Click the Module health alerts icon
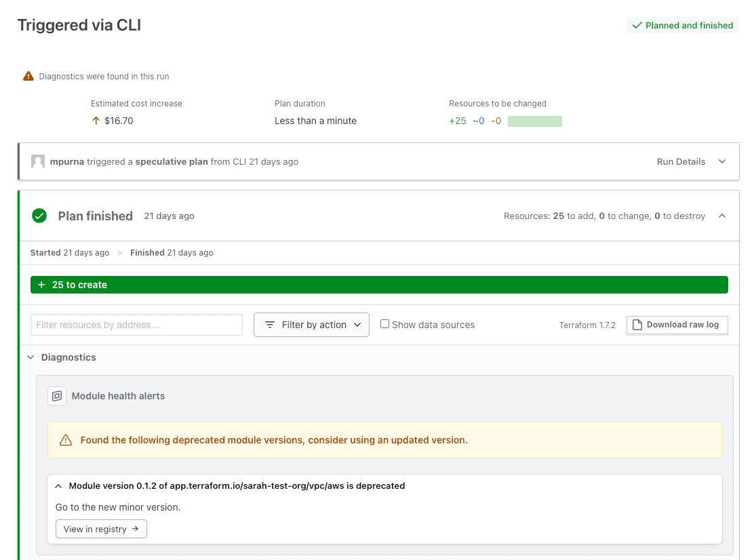This screenshot has width=754, height=560. coord(57,396)
